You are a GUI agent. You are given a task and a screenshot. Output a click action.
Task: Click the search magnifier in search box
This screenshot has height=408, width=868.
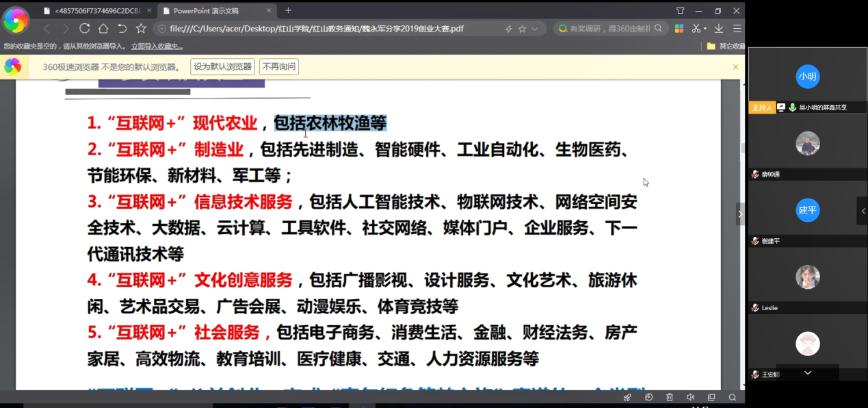(x=659, y=29)
